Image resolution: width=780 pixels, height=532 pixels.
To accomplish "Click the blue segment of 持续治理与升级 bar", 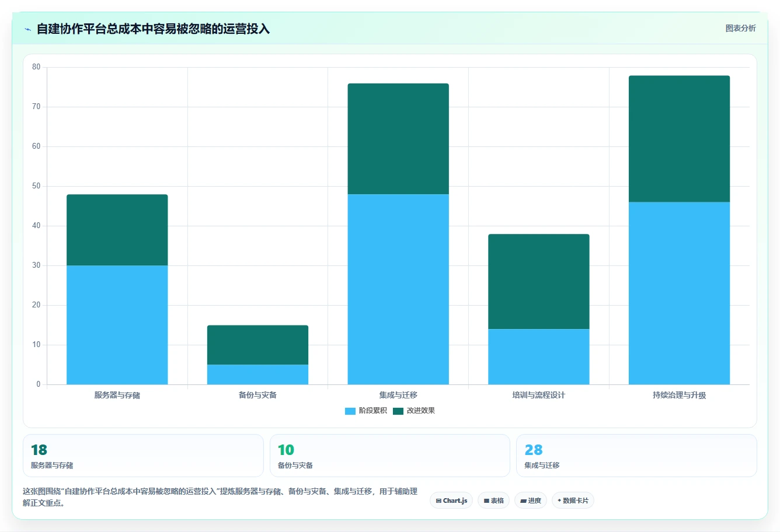I will (x=679, y=293).
